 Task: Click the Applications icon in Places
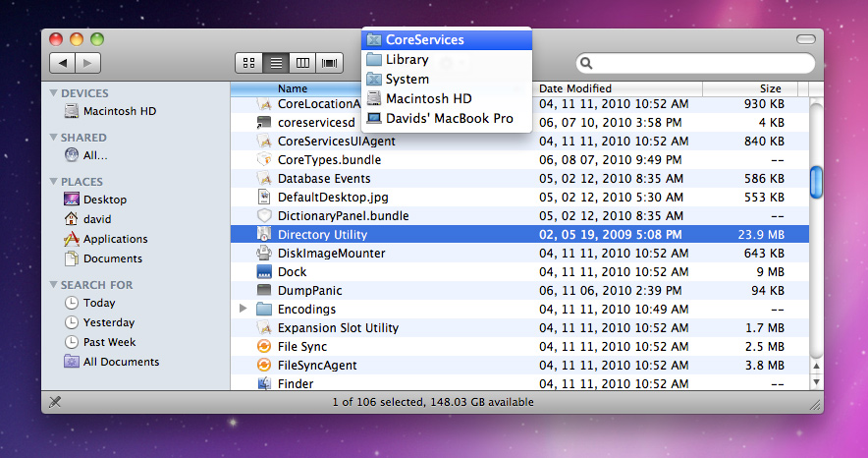point(72,239)
